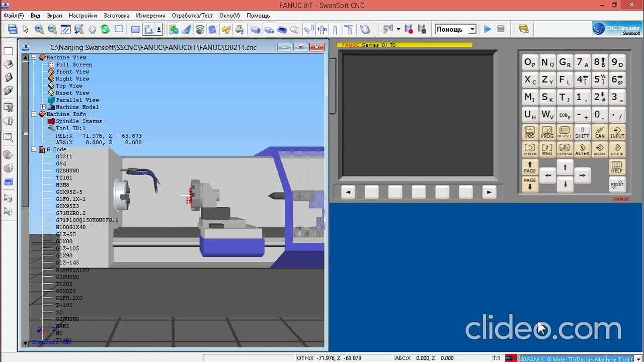Click the M3M8 G-code line
Screen dimensions: 644x362
(x=62, y=185)
